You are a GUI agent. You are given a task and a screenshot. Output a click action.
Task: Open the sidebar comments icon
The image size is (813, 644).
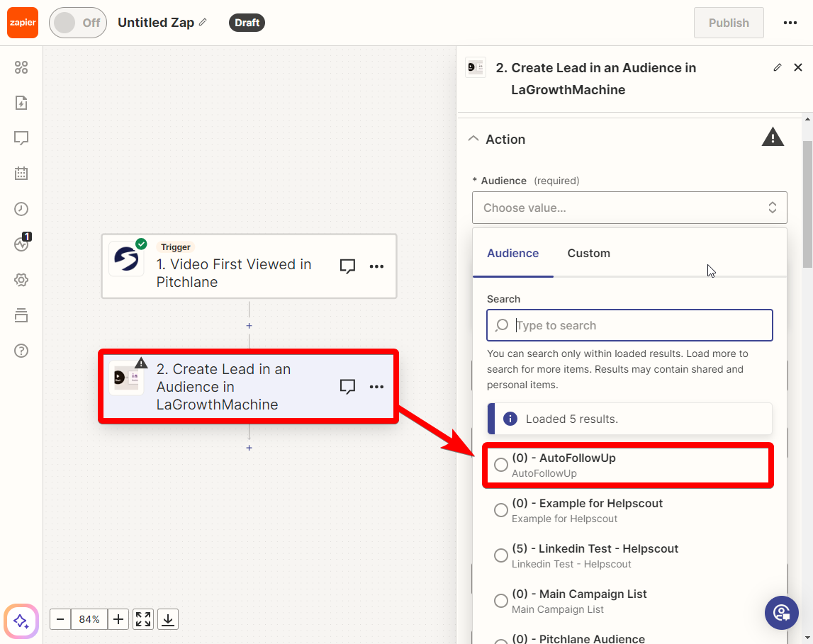coord(21,138)
